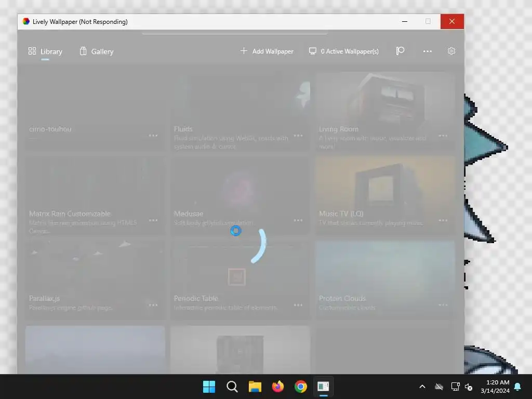This screenshot has width=532, height=399.
Task: Click Add Wallpaper button
Action: [x=267, y=51]
